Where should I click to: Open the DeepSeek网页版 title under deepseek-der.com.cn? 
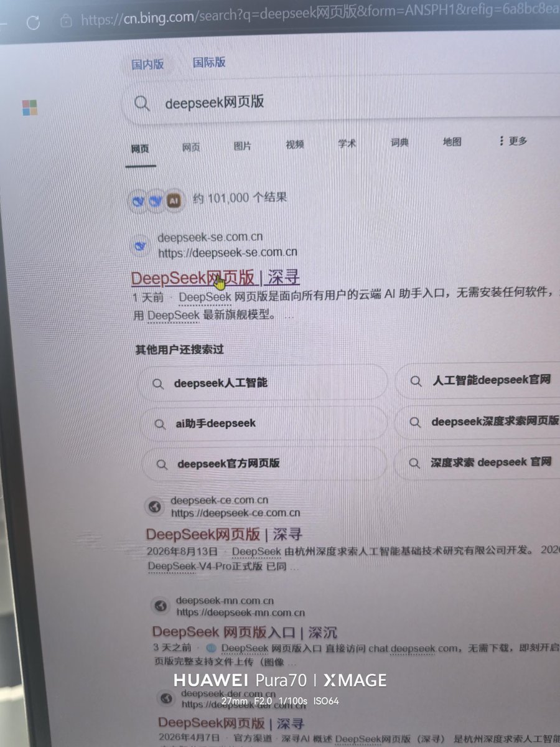[231, 723]
